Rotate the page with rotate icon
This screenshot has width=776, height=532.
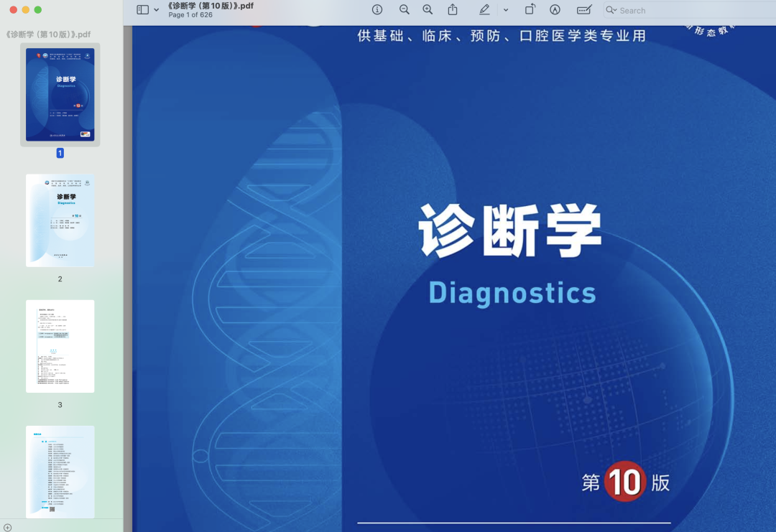[x=530, y=10]
